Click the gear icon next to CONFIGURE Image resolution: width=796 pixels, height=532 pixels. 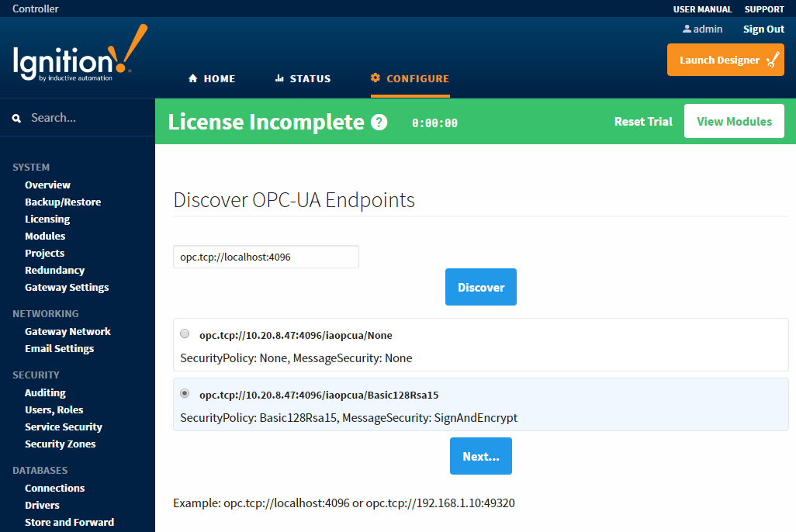[376, 78]
